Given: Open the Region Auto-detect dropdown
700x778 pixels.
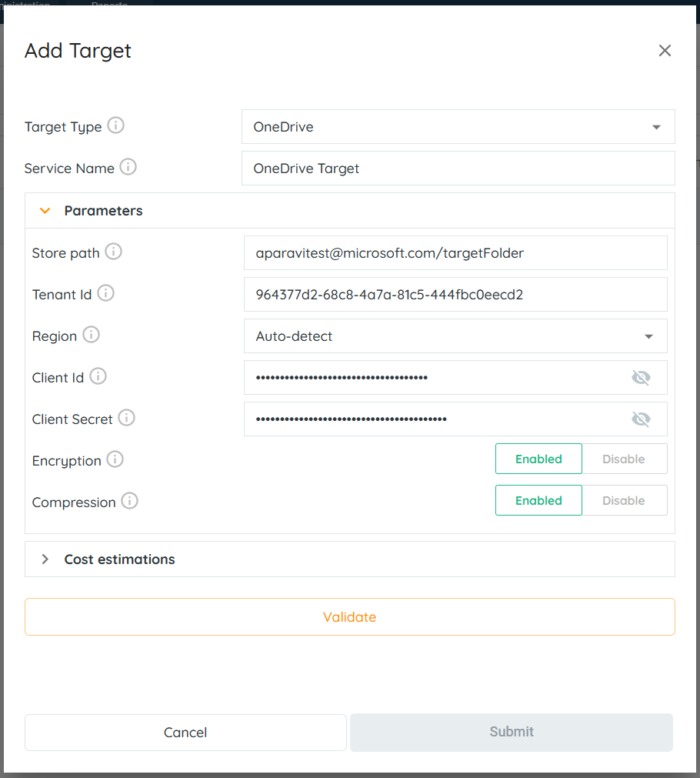Looking at the screenshot, I should (455, 336).
